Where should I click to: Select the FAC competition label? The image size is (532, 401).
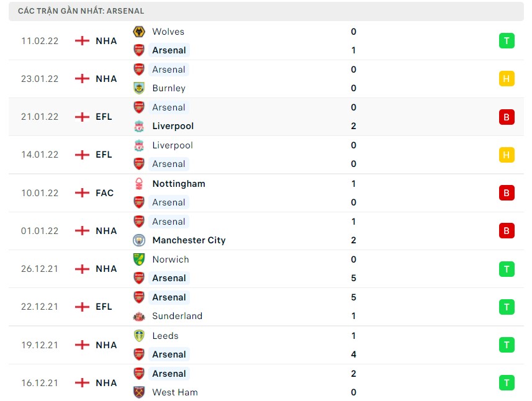click(105, 193)
